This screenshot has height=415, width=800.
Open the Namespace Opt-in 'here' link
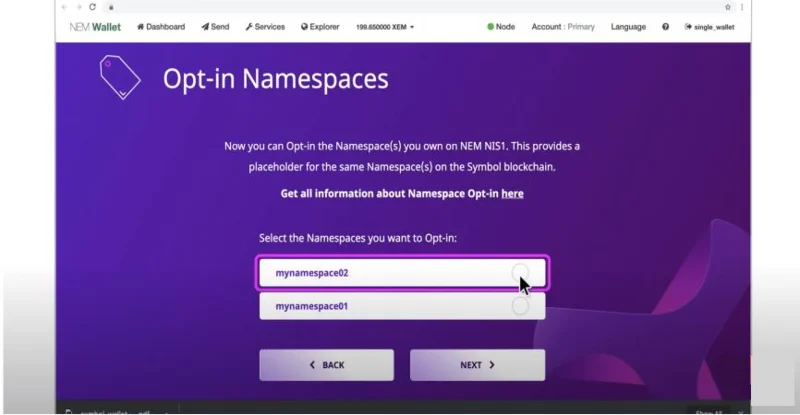[512, 193]
